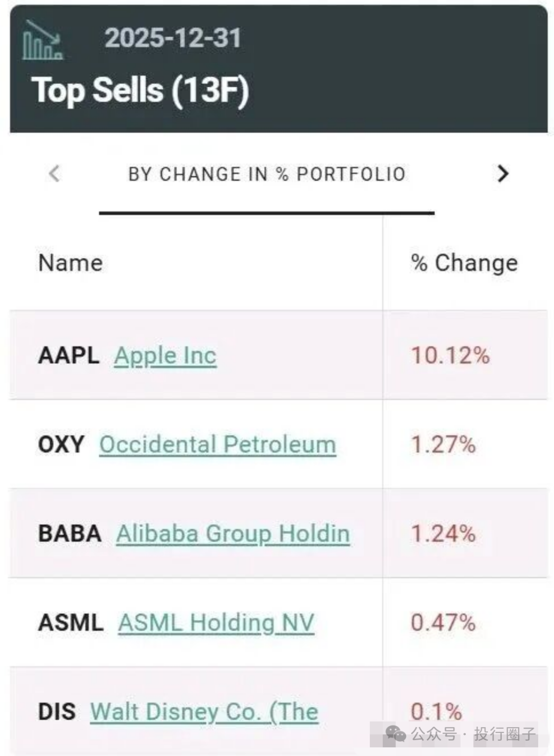Image resolution: width=554 pixels, height=756 pixels.
Task: Click the Name column header
Action: (x=71, y=263)
